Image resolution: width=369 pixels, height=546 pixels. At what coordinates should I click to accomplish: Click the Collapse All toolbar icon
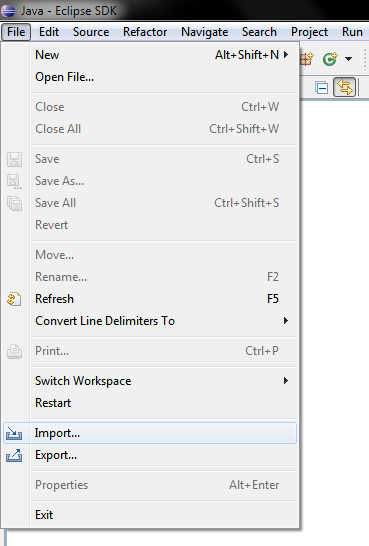tap(321, 87)
